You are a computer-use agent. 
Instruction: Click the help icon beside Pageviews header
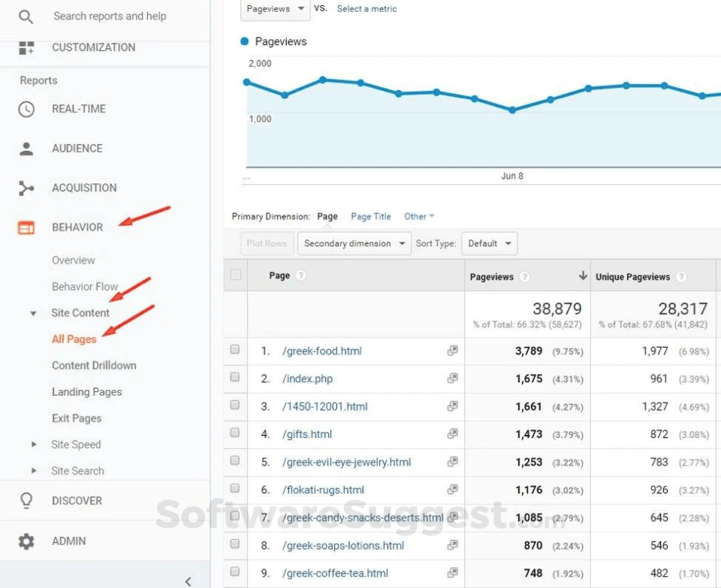524,277
